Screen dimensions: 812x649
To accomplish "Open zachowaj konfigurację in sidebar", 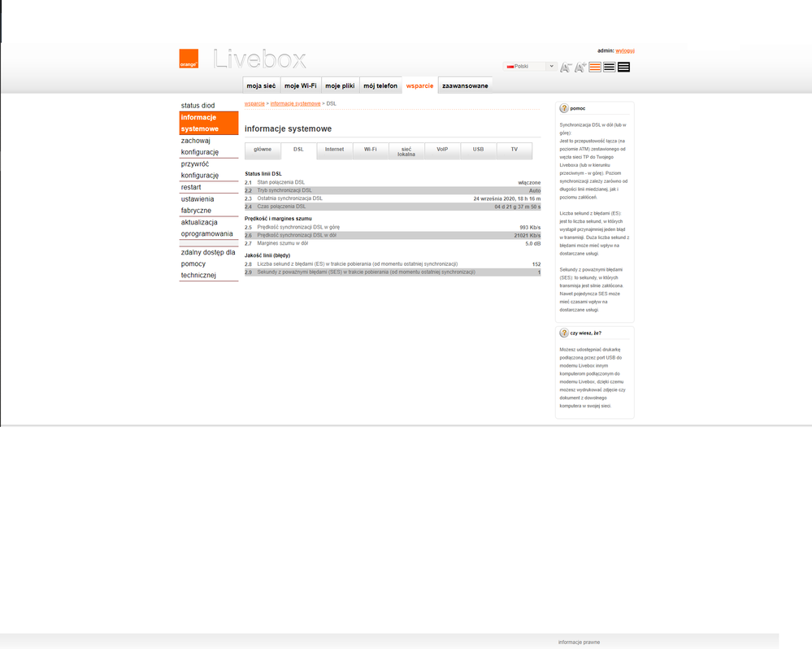I will pos(209,146).
